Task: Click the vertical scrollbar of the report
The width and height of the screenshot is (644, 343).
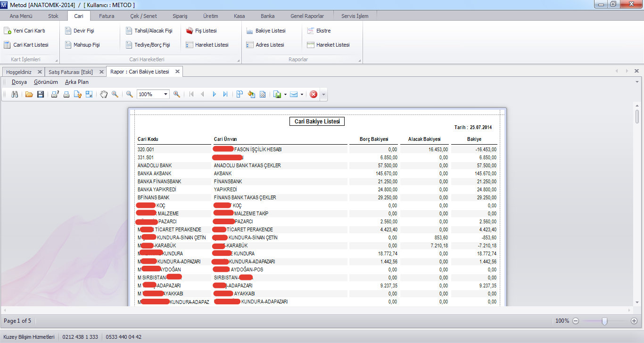Action: [x=637, y=116]
